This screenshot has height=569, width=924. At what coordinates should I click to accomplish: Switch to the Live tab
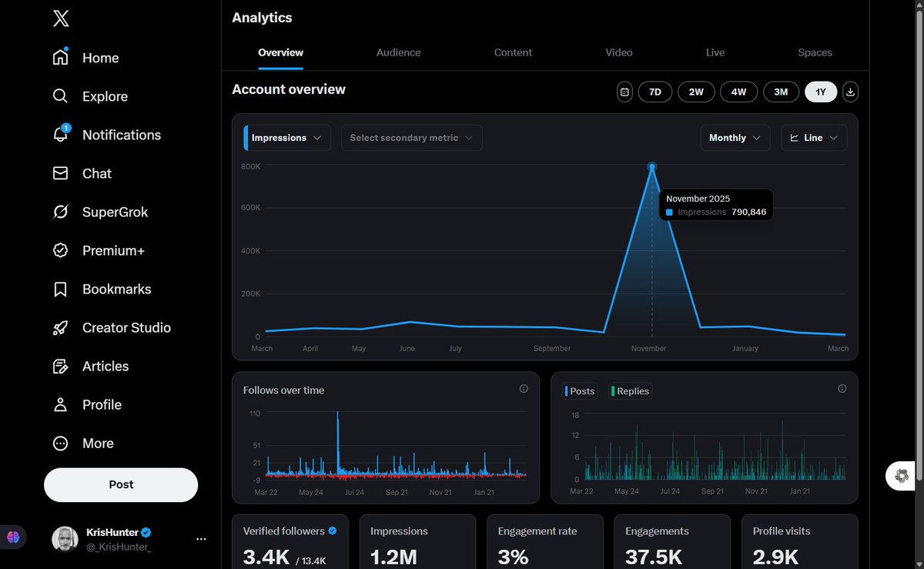tap(715, 52)
